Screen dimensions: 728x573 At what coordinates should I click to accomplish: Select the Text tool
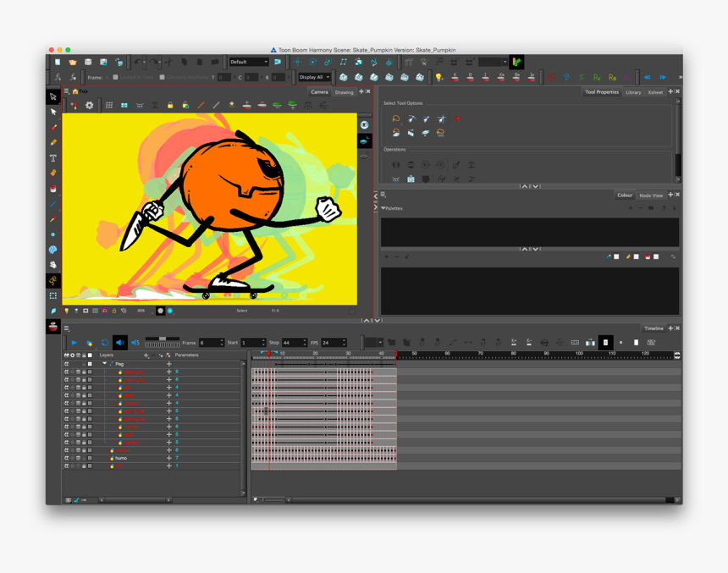tap(53, 158)
